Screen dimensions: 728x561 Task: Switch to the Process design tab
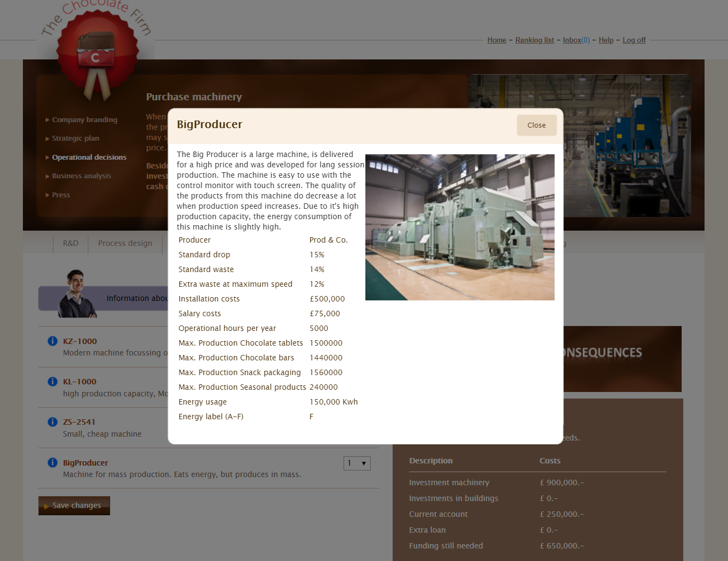pos(125,243)
